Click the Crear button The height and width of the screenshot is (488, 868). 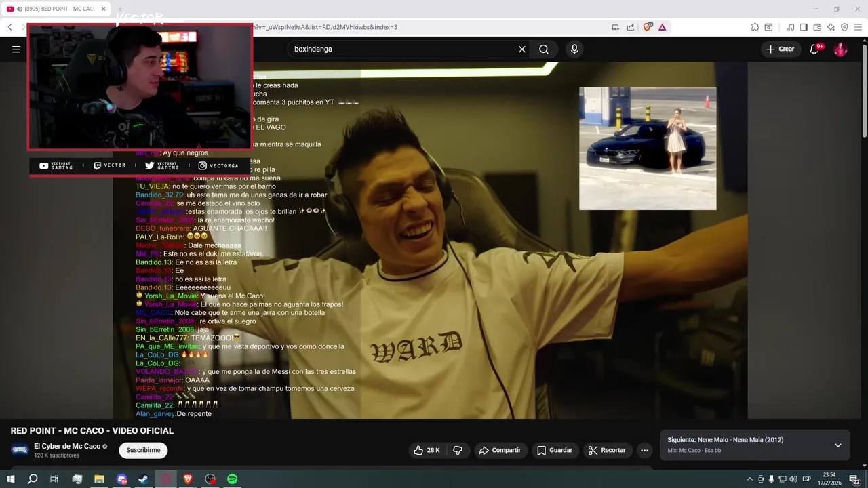tap(780, 49)
